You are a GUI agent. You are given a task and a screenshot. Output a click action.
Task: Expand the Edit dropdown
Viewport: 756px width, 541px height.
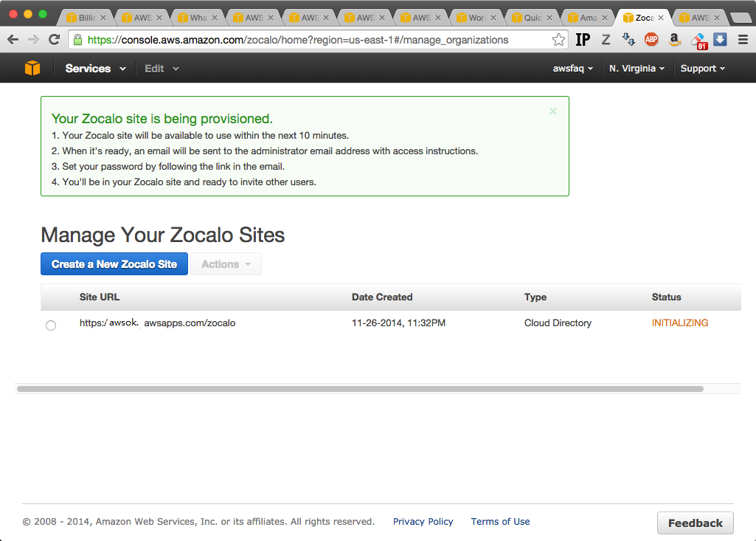[162, 69]
